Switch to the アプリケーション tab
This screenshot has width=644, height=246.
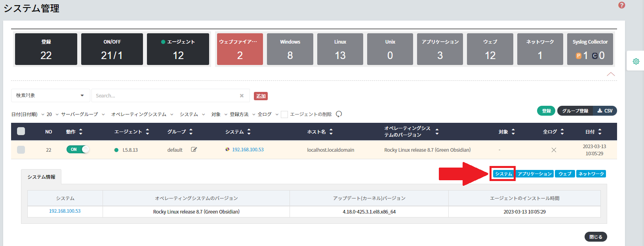coord(534,174)
